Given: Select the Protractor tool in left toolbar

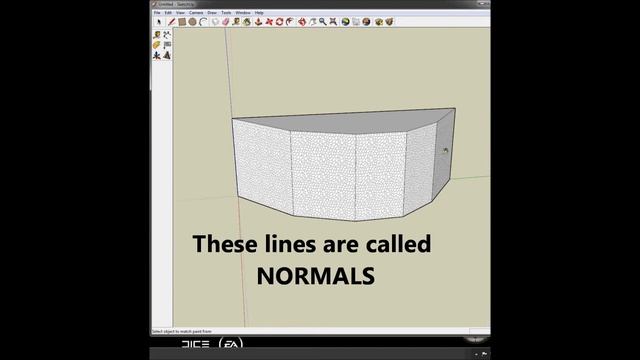Looking at the screenshot, I should point(157,45).
